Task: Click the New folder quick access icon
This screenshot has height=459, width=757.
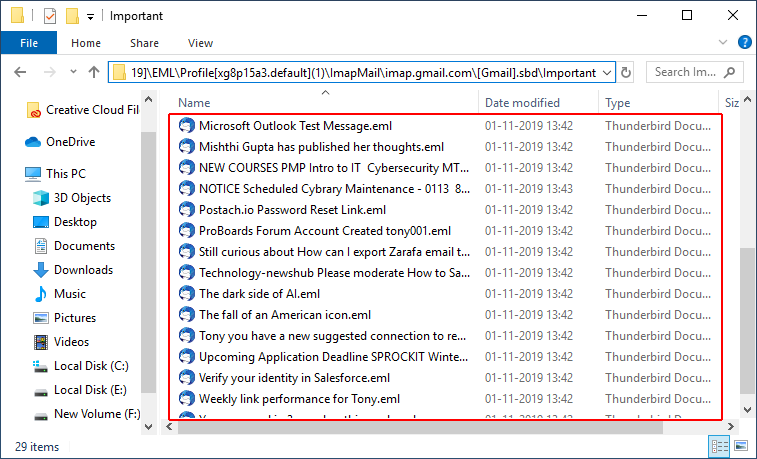Action: point(72,16)
